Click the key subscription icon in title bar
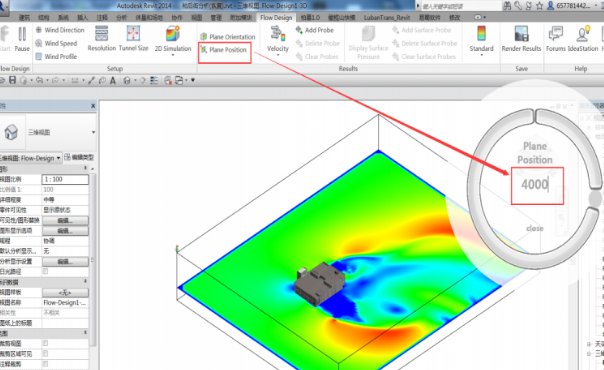The width and height of the screenshot is (604, 370). pyautogui.click(x=518, y=5)
